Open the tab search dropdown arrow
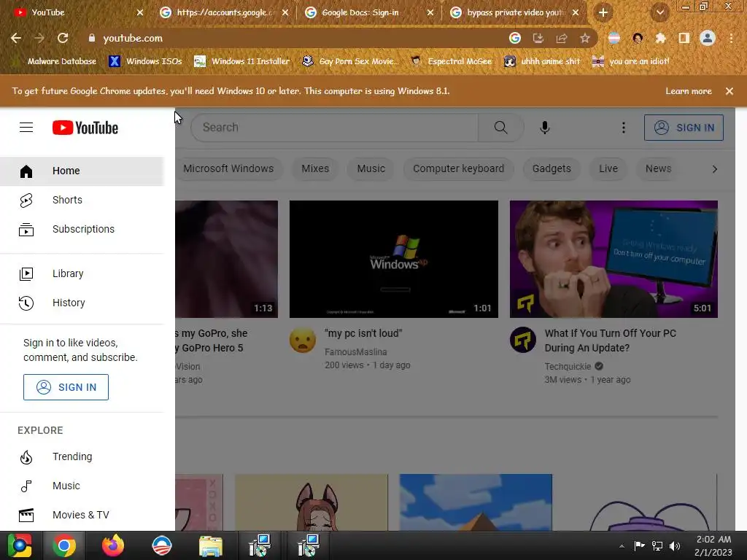747x560 pixels. [659, 12]
